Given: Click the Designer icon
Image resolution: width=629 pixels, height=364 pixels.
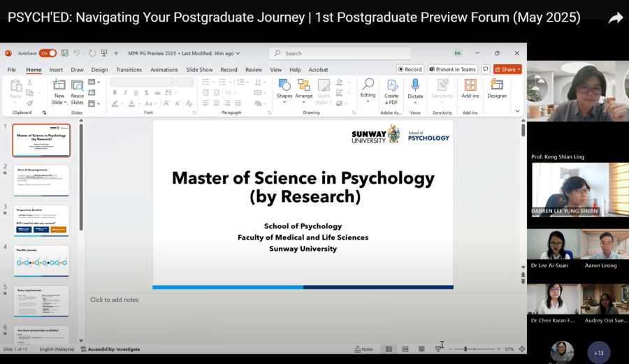Looking at the screenshot, I should coord(497,89).
